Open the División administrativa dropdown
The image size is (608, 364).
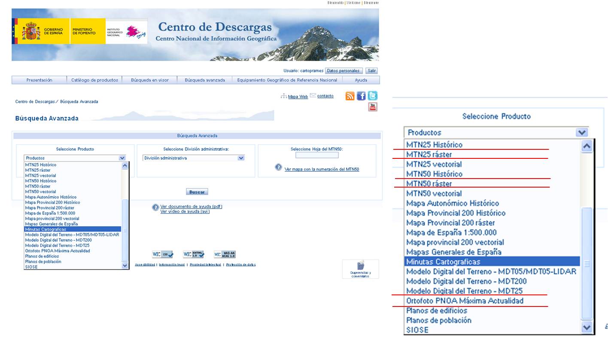pyautogui.click(x=192, y=158)
